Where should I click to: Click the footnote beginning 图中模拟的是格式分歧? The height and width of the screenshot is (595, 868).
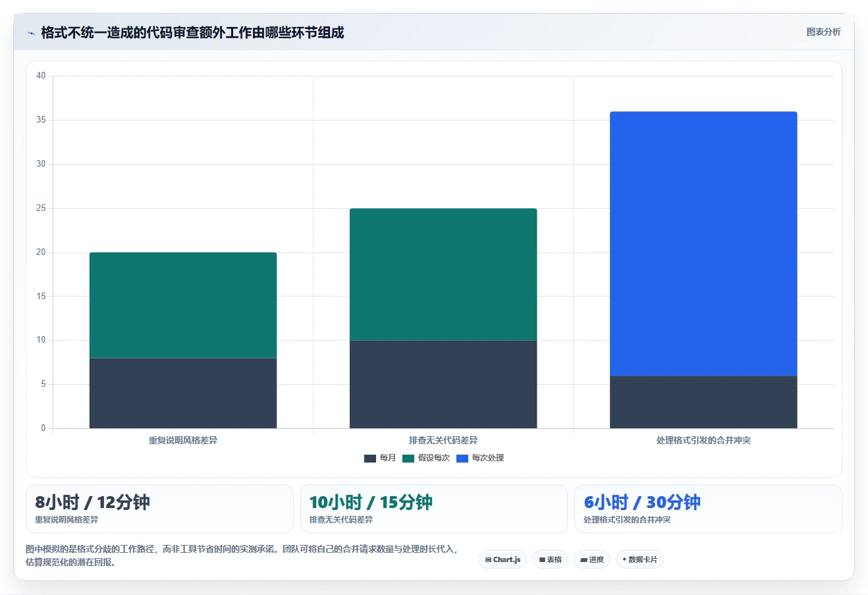click(x=242, y=555)
